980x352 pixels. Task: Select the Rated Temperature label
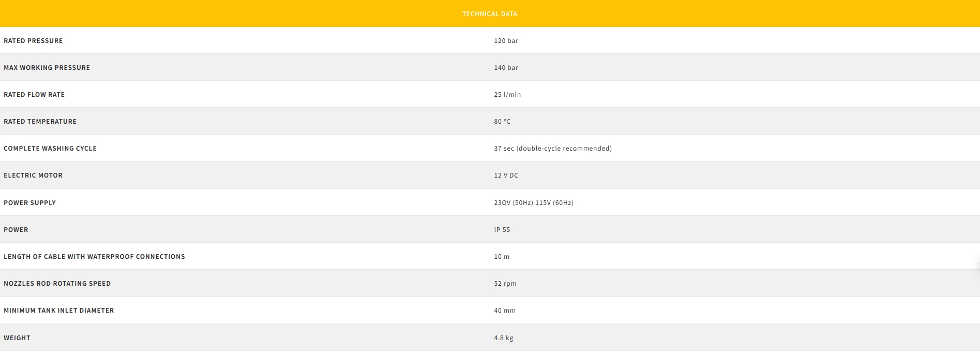point(40,122)
